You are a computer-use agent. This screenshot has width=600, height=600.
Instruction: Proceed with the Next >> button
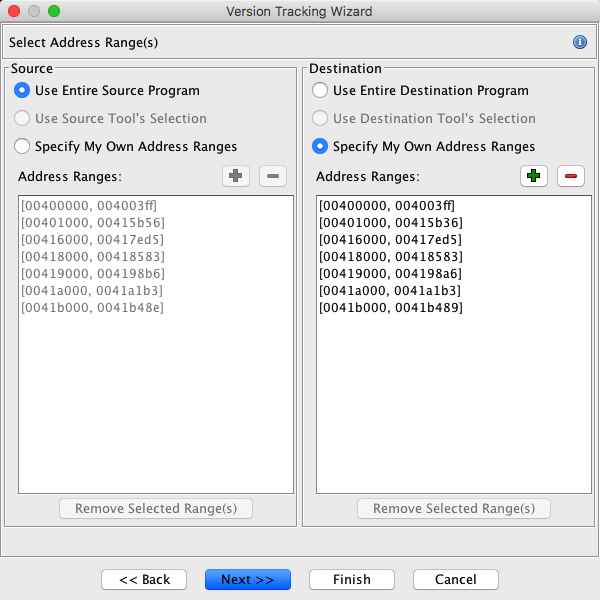coord(247,580)
